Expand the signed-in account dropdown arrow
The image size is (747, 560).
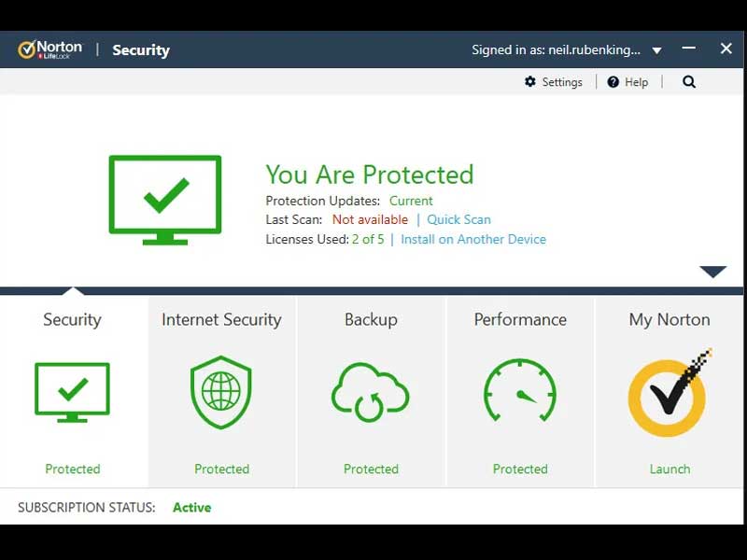click(x=656, y=50)
